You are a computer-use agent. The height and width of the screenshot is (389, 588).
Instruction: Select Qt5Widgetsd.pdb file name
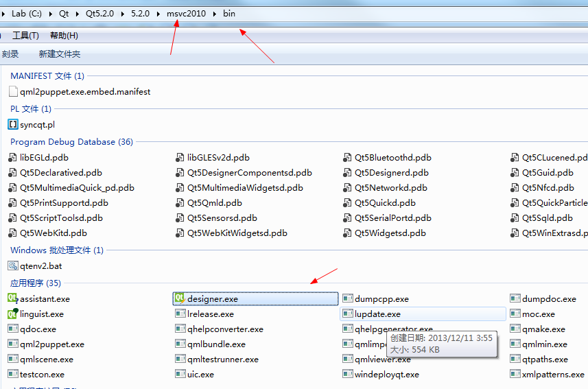coord(390,233)
